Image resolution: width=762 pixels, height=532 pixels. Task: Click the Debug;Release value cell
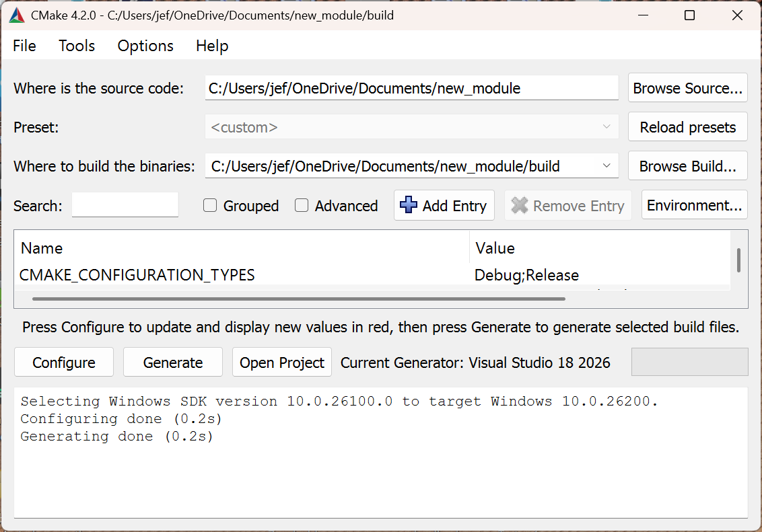click(526, 274)
